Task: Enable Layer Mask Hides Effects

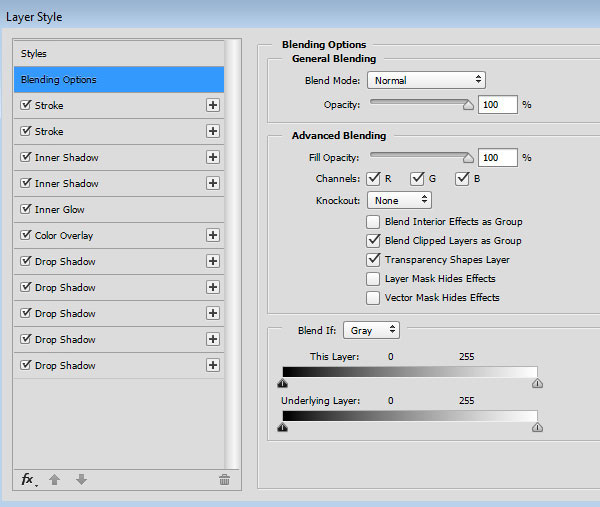Action: point(373,279)
